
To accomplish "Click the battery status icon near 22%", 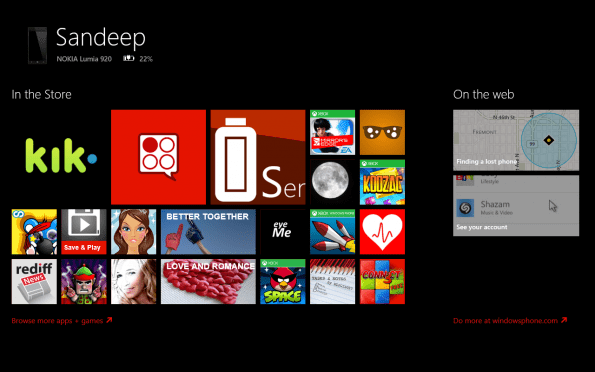I will pyautogui.click(x=129, y=58).
